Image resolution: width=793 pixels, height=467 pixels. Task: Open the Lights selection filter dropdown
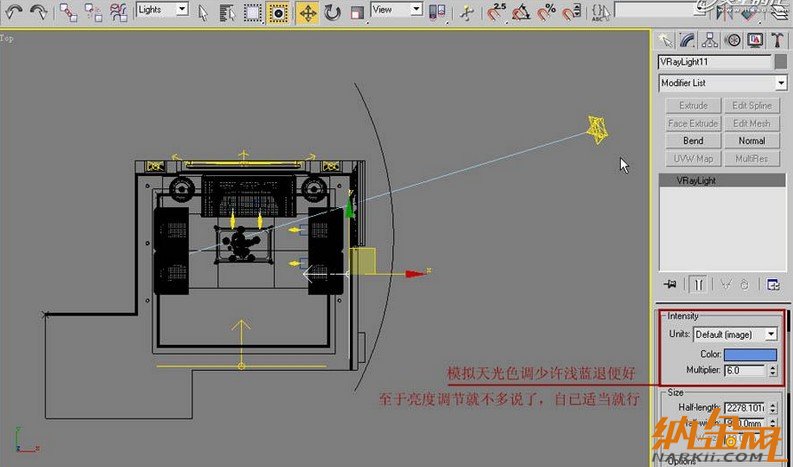coord(162,9)
